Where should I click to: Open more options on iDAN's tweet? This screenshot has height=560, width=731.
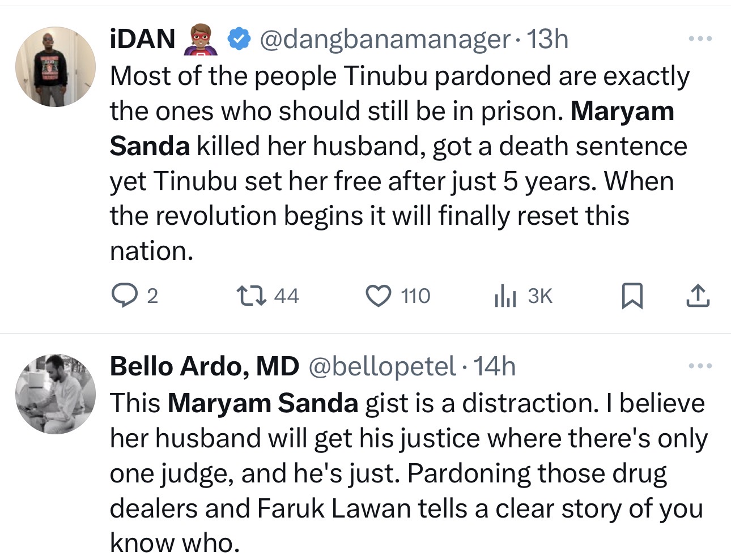tap(700, 39)
